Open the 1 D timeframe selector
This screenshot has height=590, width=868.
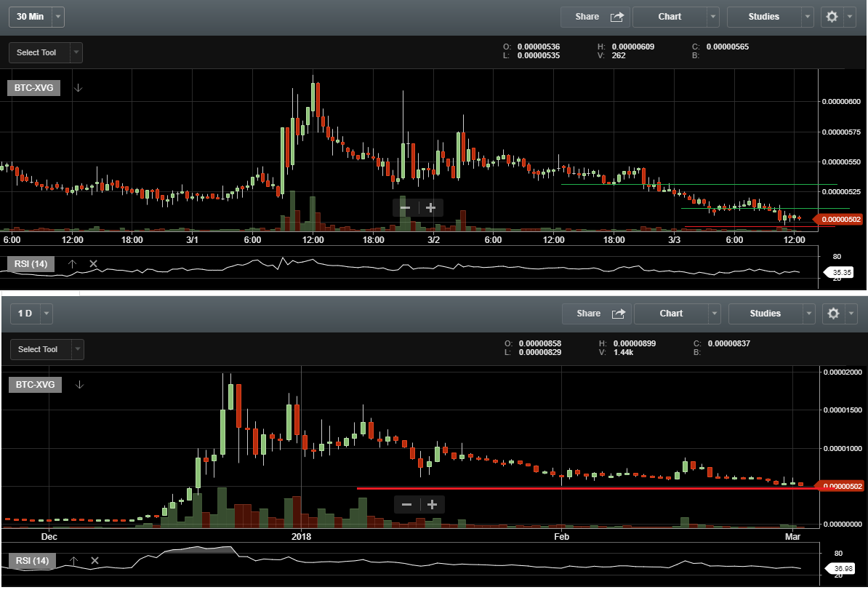coord(31,314)
